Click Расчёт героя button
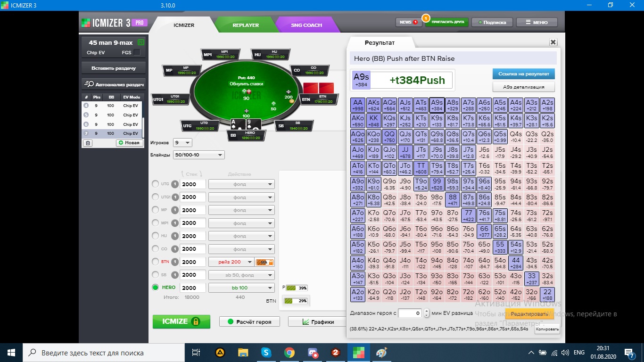Viewport: 644px width, 362px height. [249, 322]
